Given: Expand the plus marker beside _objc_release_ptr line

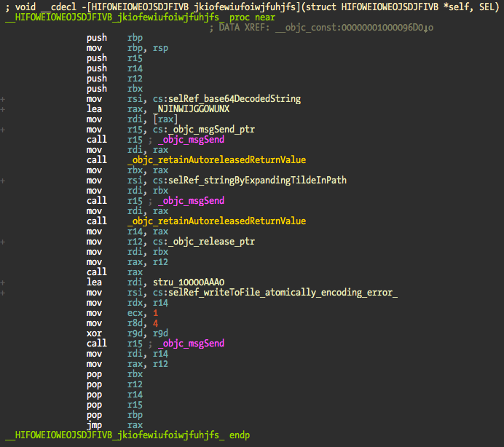Looking at the screenshot, I should [x=4, y=242].
